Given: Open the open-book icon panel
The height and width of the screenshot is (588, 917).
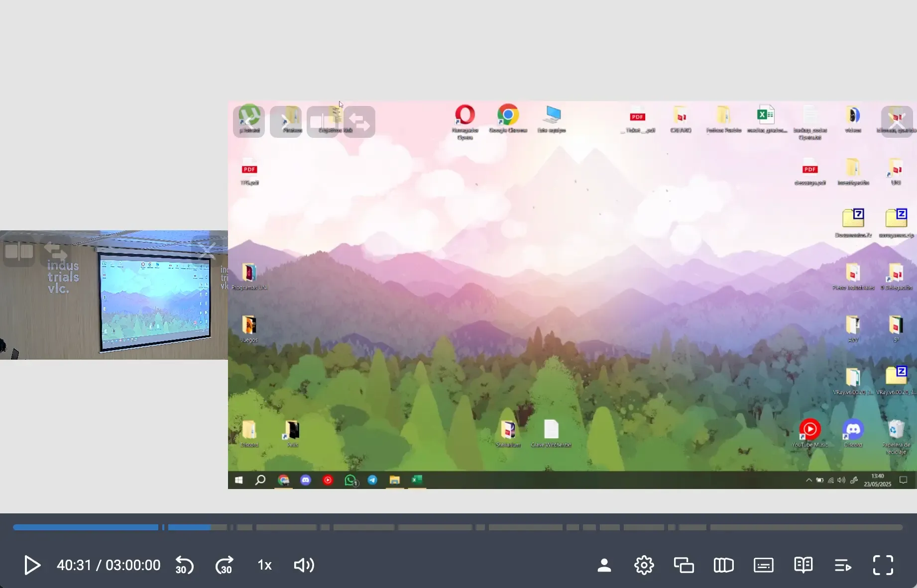Looking at the screenshot, I should 803,565.
